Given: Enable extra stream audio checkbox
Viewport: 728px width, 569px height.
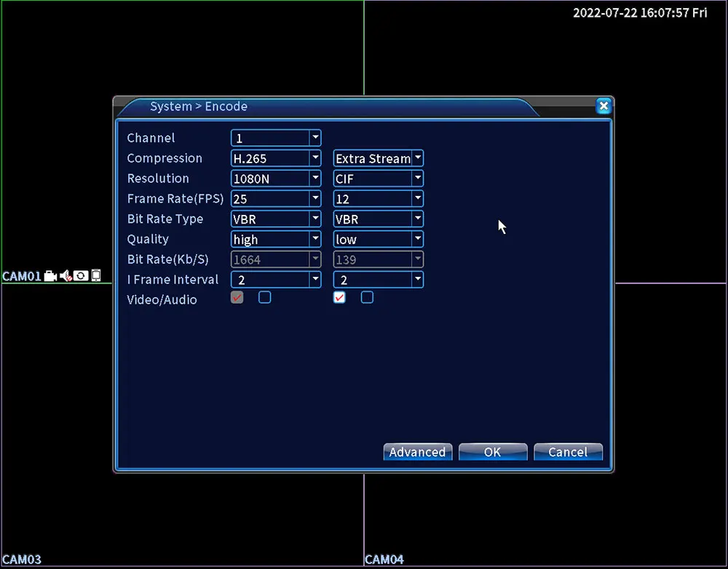Looking at the screenshot, I should click(367, 297).
